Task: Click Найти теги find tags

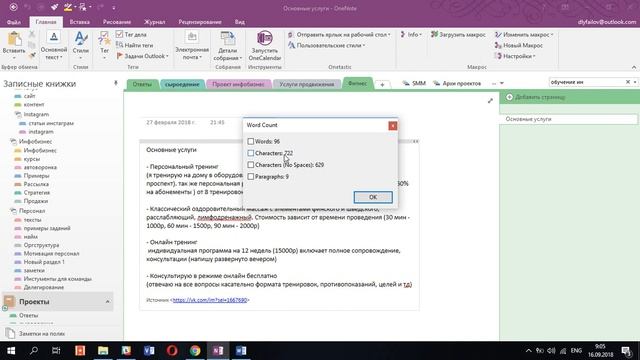Action: pos(135,45)
